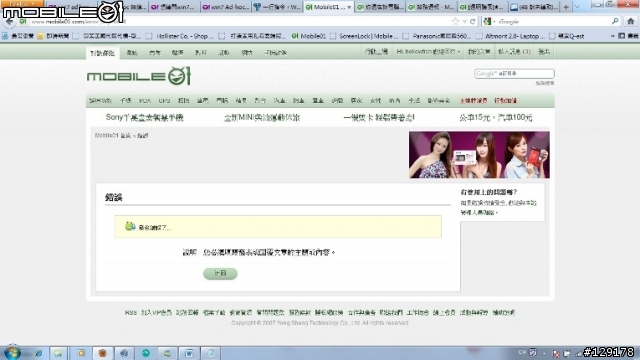
Task: Open the Mobile01 bookmark in bookmarks bar
Action: (x=309, y=36)
